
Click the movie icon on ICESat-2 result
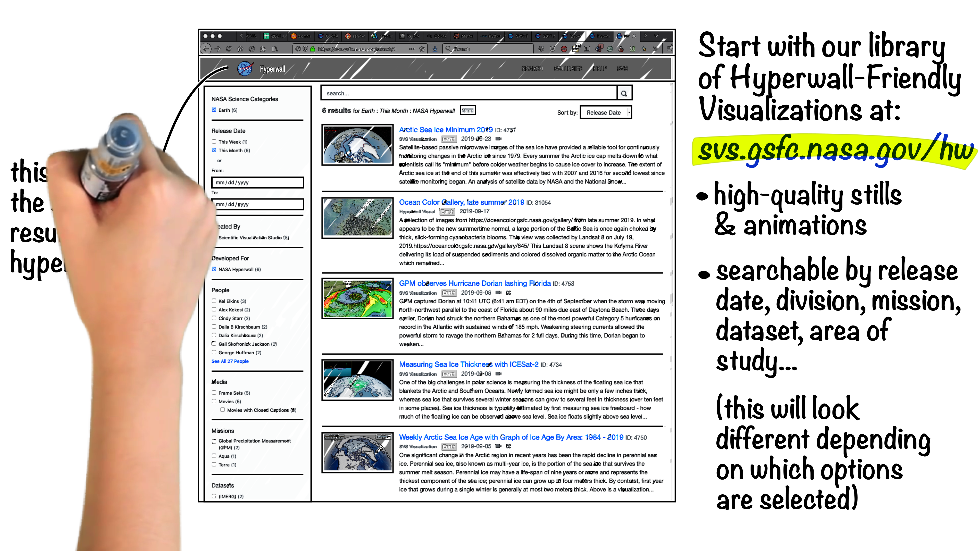pos(498,374)
